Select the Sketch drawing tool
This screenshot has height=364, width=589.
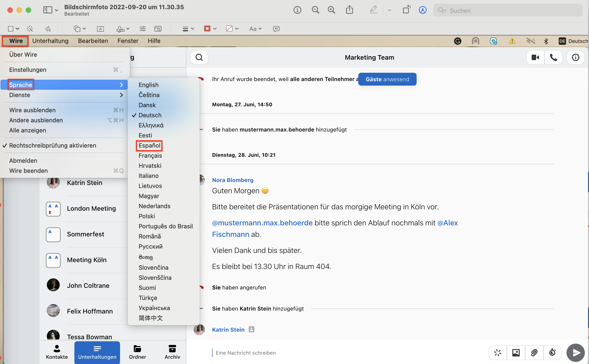(x=48, y=29)
